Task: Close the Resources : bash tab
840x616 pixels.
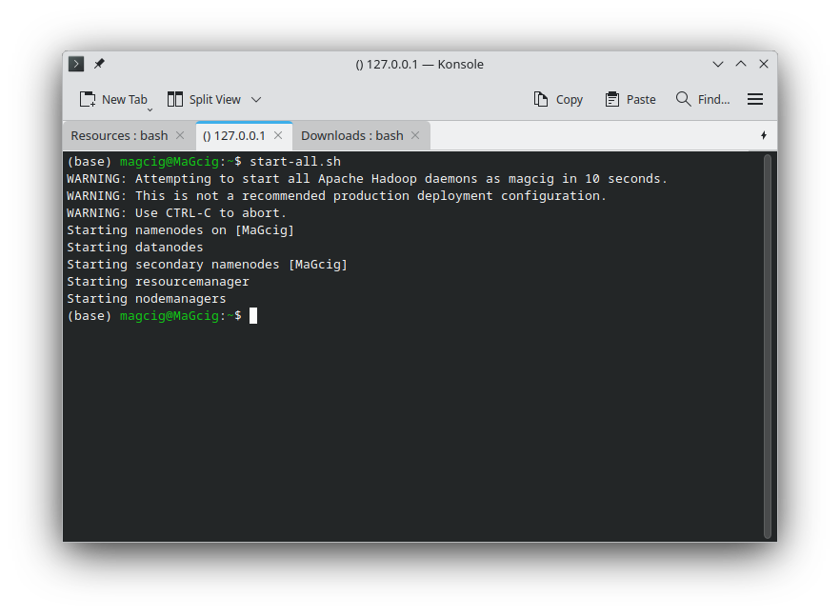Action: [180, 135]
